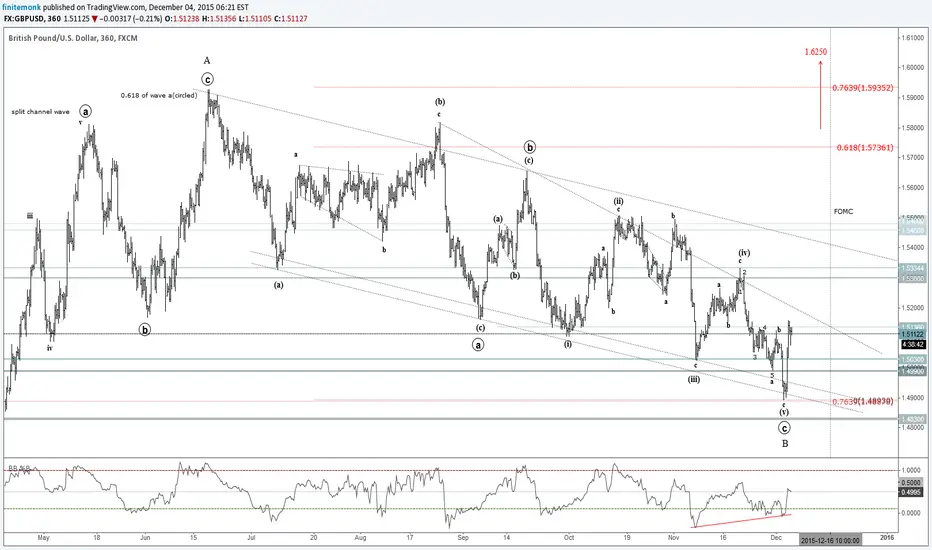Screen dimensions: 932x550
Task: Click the 1.48000 price axis label
Action: [912, 428]
